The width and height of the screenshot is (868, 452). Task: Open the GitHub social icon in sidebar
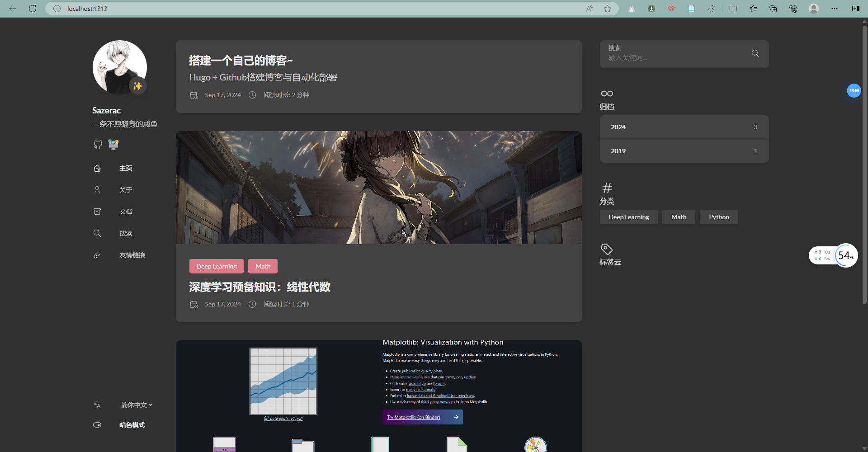click(98, 145)
